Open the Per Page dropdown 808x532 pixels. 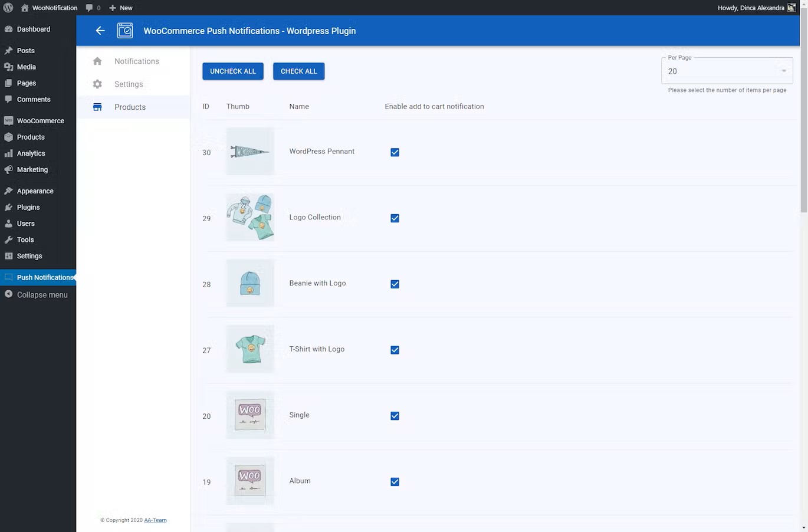[x=727, y=71]
